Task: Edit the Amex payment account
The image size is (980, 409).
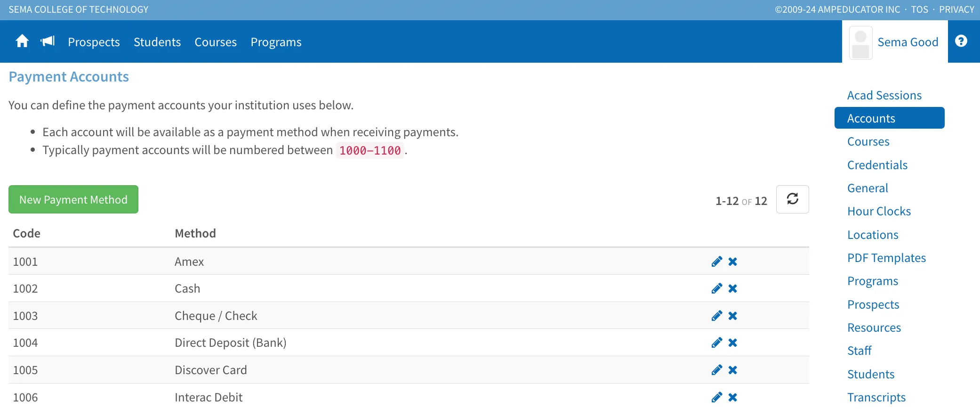Action: [717, 262]
